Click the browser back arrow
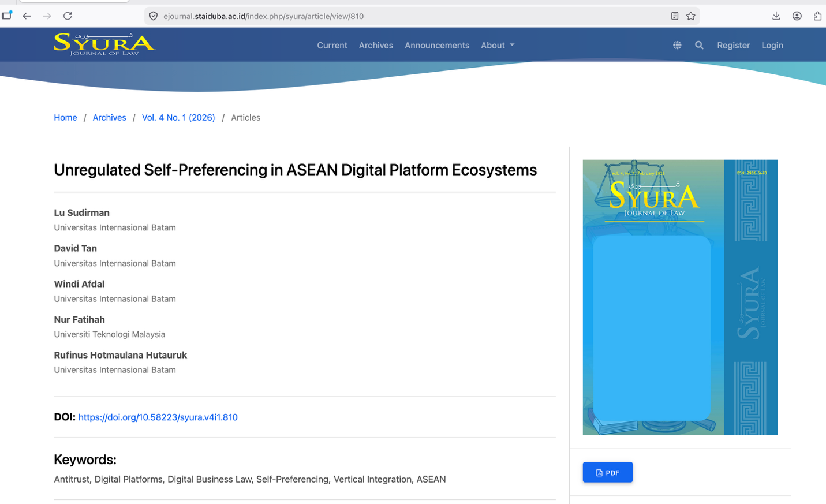 click(x=27, y=16)
